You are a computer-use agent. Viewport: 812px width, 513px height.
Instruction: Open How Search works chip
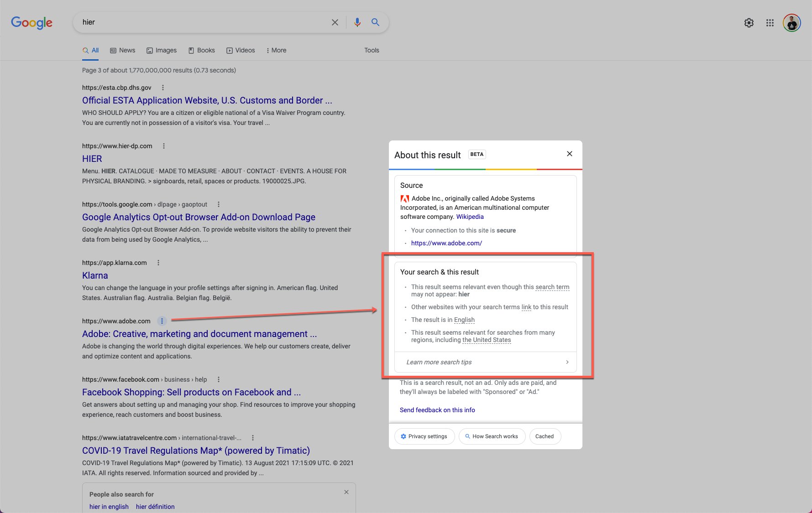pos(492,436)
